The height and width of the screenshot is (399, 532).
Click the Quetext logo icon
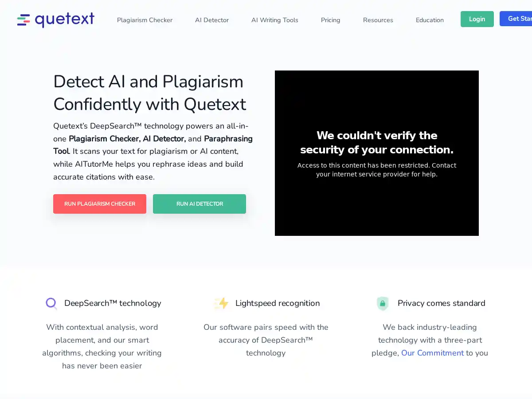(23, 20)
